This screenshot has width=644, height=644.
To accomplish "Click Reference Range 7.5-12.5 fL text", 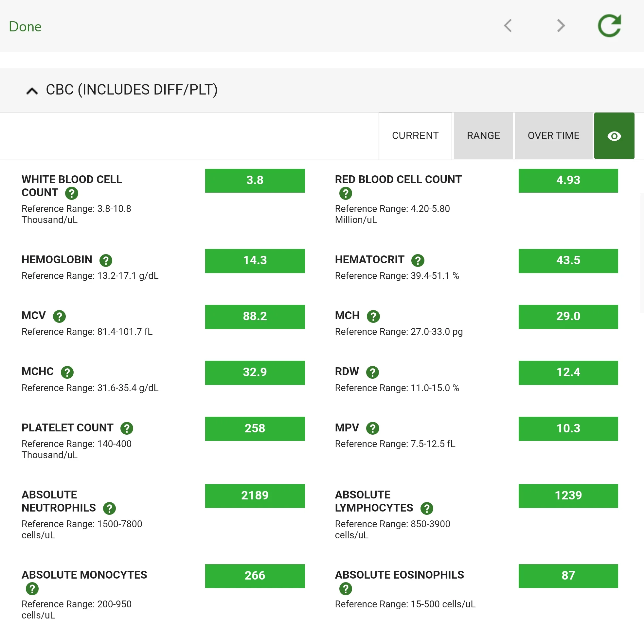I will coord(395,444).
